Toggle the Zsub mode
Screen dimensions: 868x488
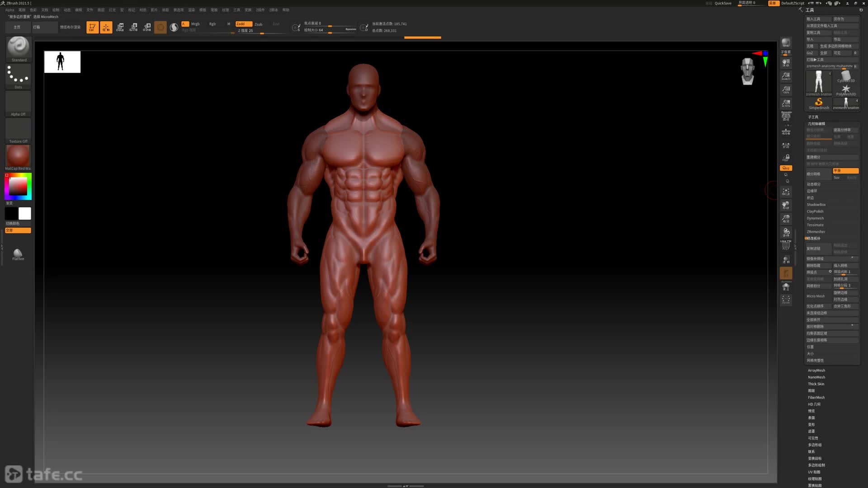259,24
